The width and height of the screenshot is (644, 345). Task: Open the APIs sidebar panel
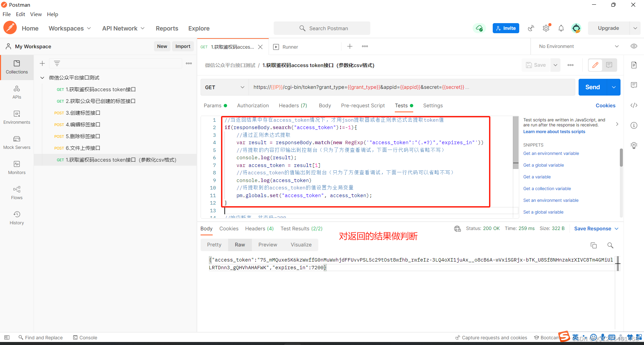click(17, 93)
